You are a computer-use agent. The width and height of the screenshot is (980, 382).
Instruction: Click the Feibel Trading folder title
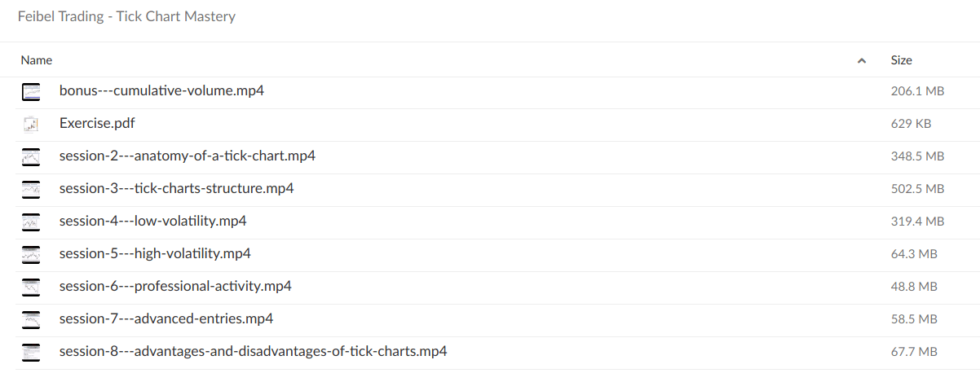coord(126,16)
